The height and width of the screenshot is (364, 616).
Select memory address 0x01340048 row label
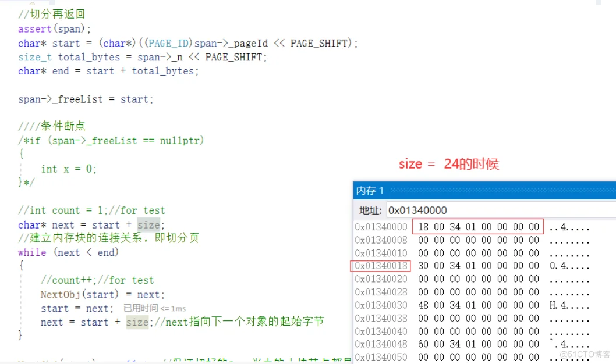[x=381, y=344]
